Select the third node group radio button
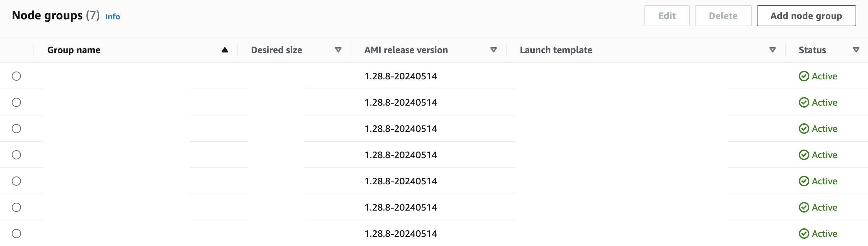This screenshot has height=246, width=868. pos(16,128)
